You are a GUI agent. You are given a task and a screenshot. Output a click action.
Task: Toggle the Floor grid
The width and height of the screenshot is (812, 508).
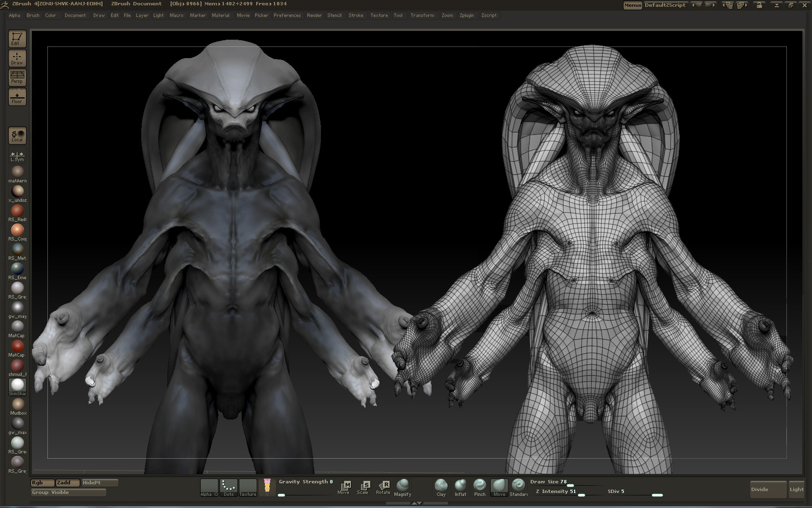(17, 97)
